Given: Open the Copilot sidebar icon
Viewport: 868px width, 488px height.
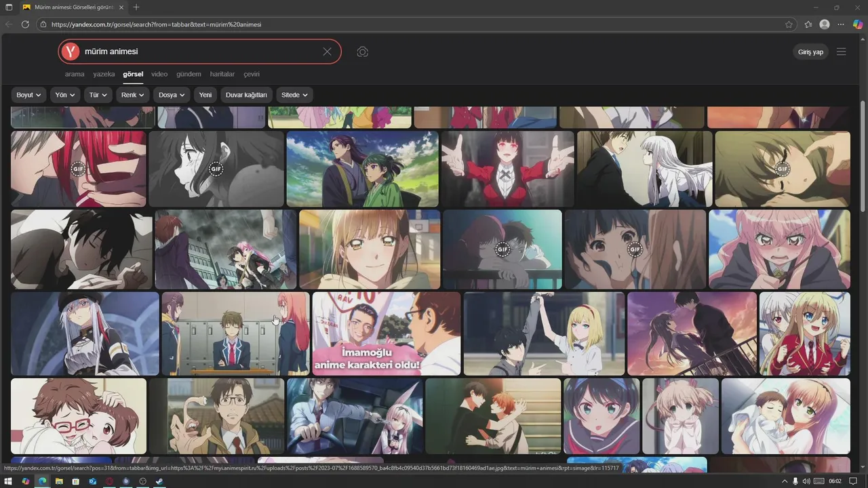Looking at the screenshot, I should (x=858, y=24).
